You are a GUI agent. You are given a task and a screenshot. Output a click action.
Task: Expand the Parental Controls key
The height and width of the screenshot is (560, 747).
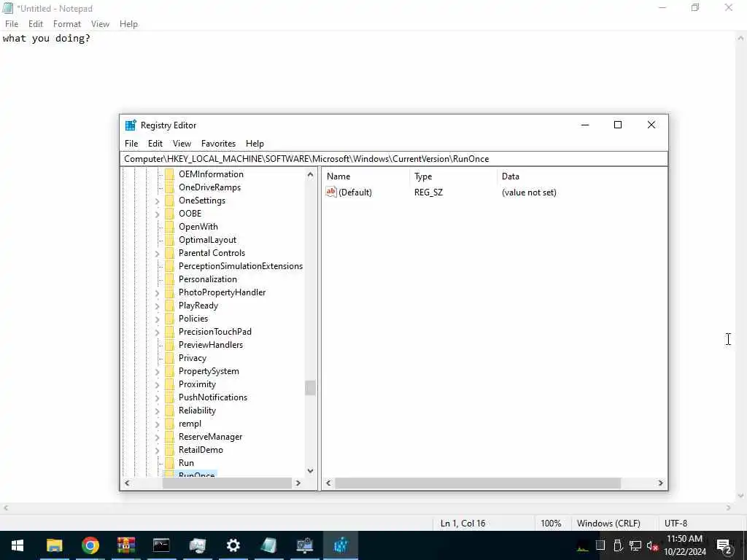pyautogui.click(x=158, y=254)
